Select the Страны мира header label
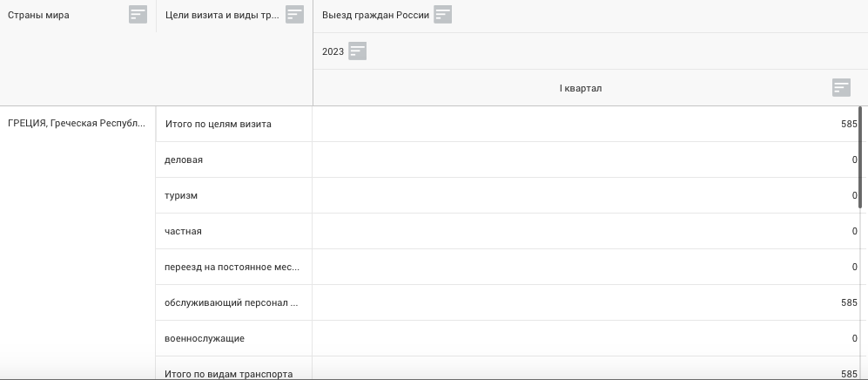The width and height of the screenshot is (868, 380). (39, 16)
